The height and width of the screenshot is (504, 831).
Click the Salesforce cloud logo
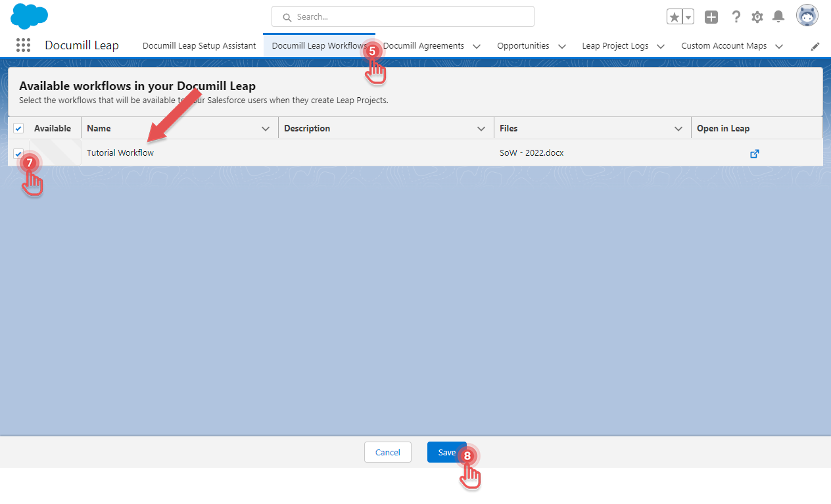click(29, 14)
